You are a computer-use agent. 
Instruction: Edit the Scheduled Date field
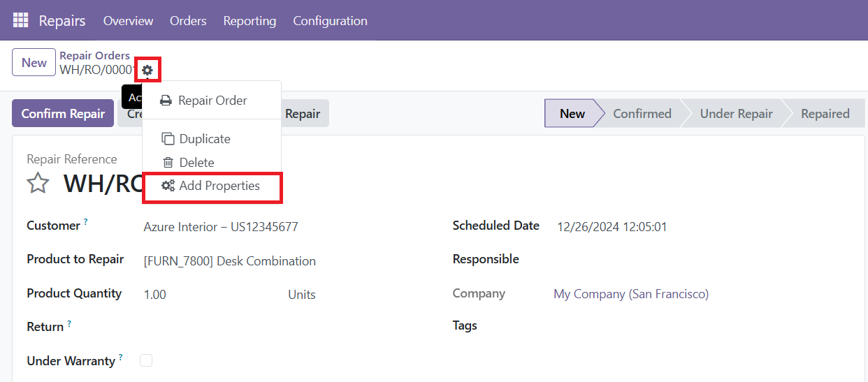click(612, 227)
